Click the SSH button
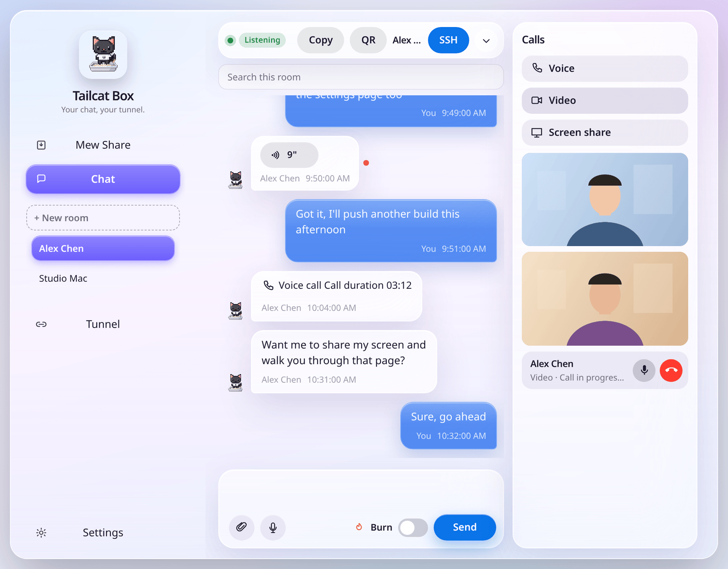The width and height of the screenshot is (728, 569). click(448, 40)
